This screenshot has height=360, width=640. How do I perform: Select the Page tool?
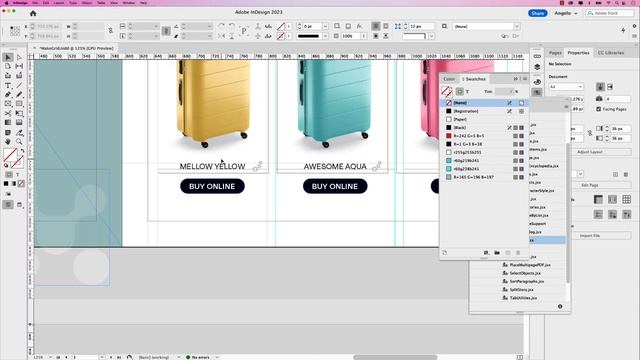pyautogui.click(x=8, y=66)
